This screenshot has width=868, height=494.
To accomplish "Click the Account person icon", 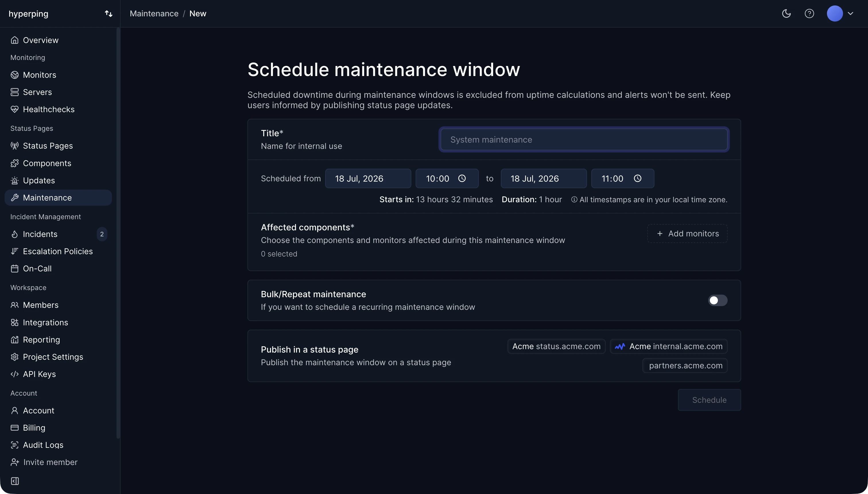I will click(x=15, y=411).
